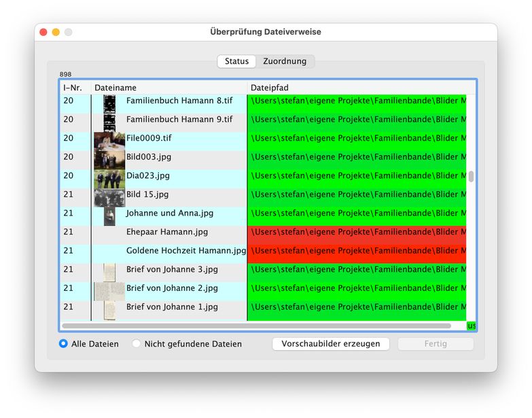Viewport: 532px width, 418px height.
Task: Select thumbnail of Brief von Johanne 3.jpg
Action: [x=109, y=270]
